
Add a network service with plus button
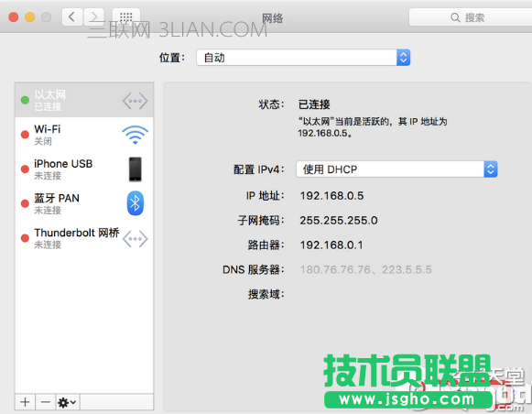25,402
